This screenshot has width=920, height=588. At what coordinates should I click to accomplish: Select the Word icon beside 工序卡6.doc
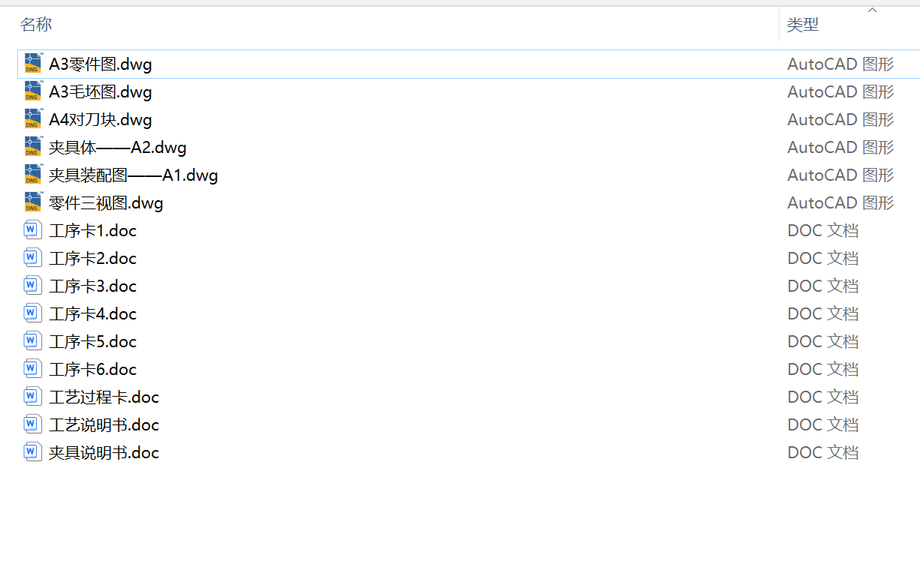click(32, 369)
